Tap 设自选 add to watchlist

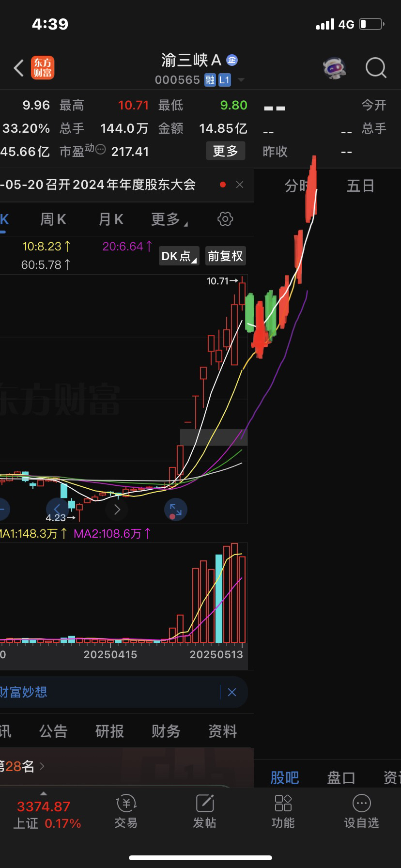pos(361,812)
